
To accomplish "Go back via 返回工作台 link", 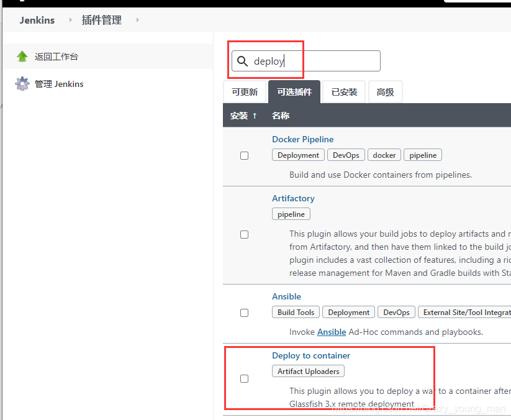I will (57, 57).
